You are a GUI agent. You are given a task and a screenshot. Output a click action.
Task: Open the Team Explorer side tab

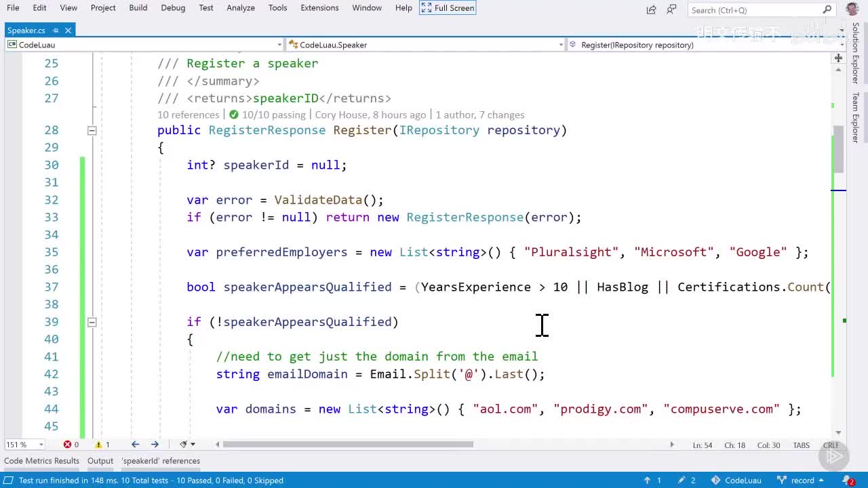coord(856,117)
